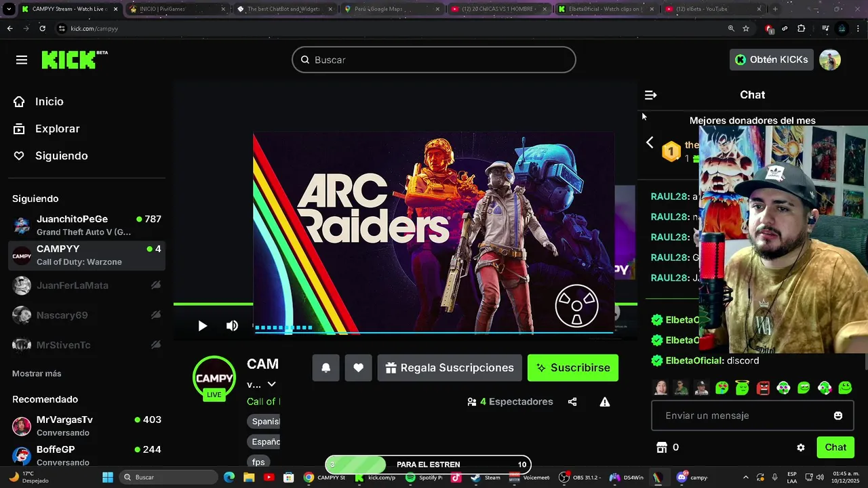The width and height of the screenshot is (868, 488).
Task: Click the ARC Raiders ad banner
Action: [x=434, y=232]
